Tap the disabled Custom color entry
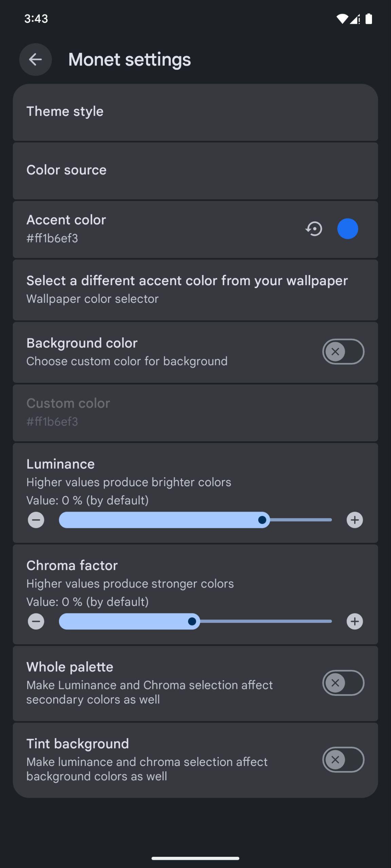 195,413
